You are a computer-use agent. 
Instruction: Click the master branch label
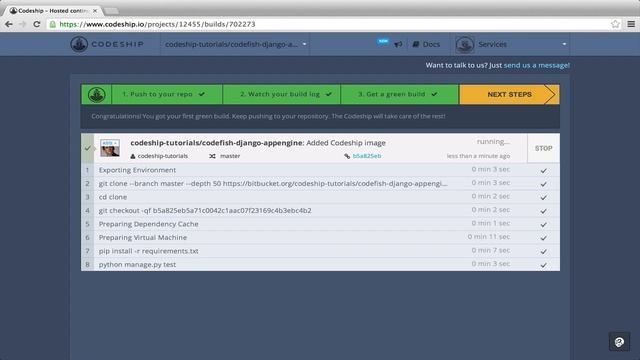click(230, 156)
